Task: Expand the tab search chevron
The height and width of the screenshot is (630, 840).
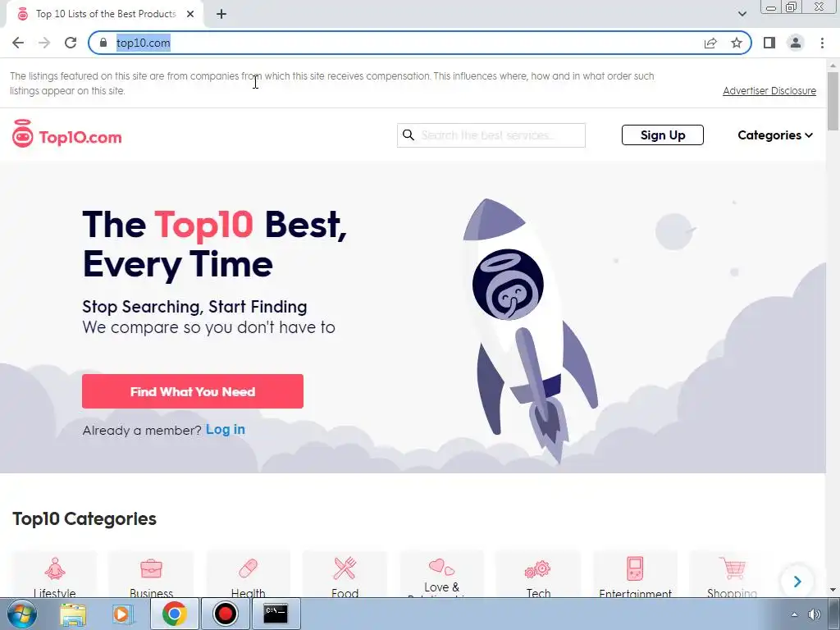Action: 742,14
